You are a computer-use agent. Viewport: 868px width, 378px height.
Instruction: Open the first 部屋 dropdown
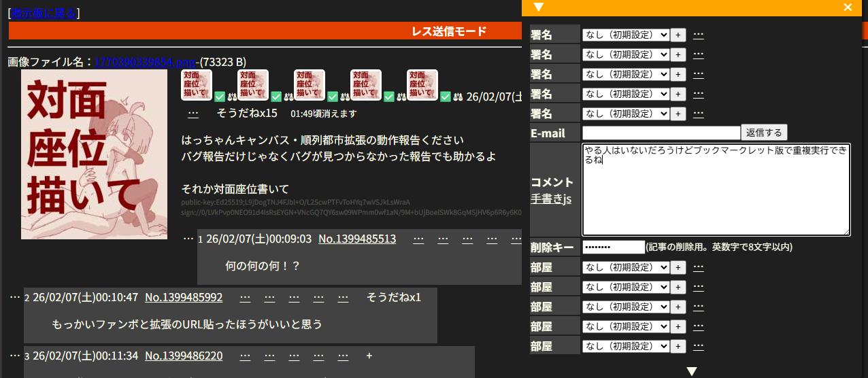click(x=626, y=267)
